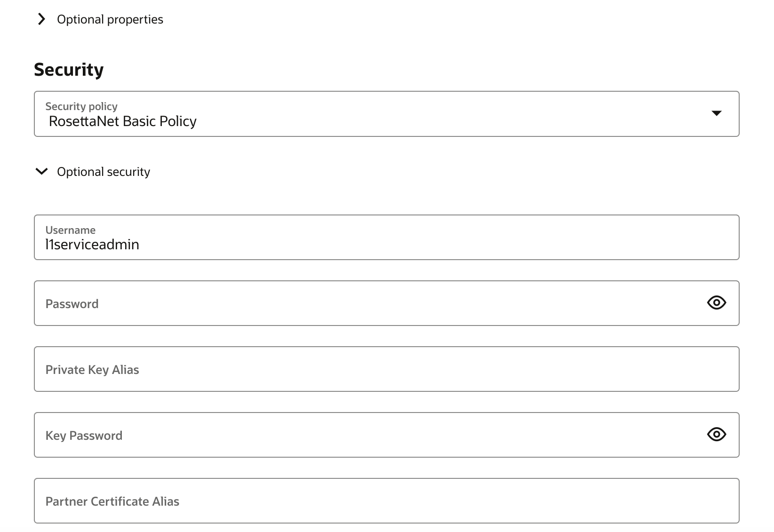This screenshot has height=532, width=774.
Task: Click the Security section heading
Action: (69, 70)
